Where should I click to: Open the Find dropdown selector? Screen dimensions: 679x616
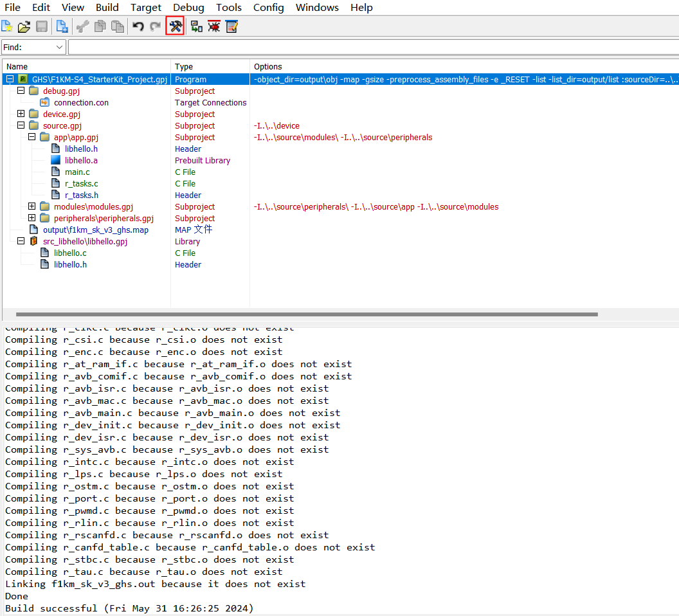(60, 47)
